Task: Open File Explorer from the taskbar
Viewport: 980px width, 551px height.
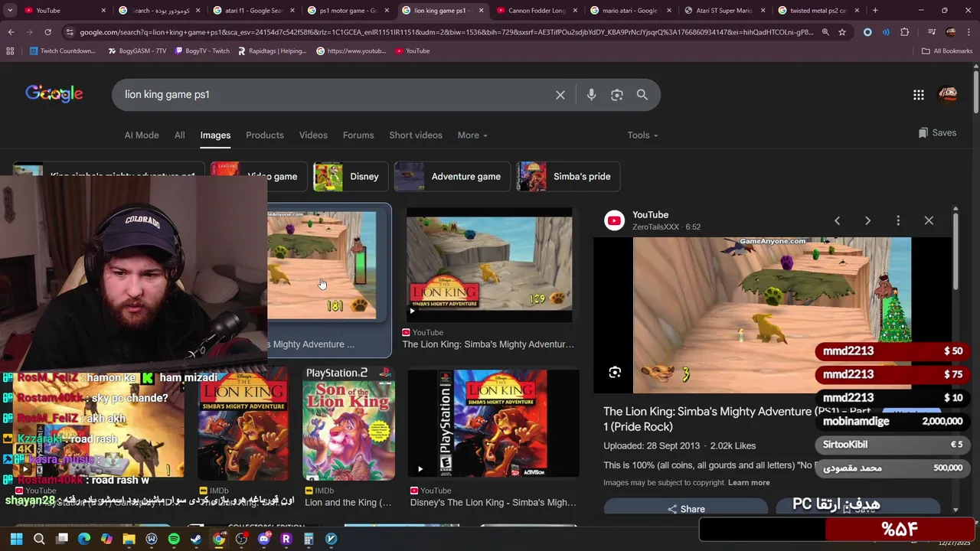Action: pyautogui.click(x=129, y=539)
